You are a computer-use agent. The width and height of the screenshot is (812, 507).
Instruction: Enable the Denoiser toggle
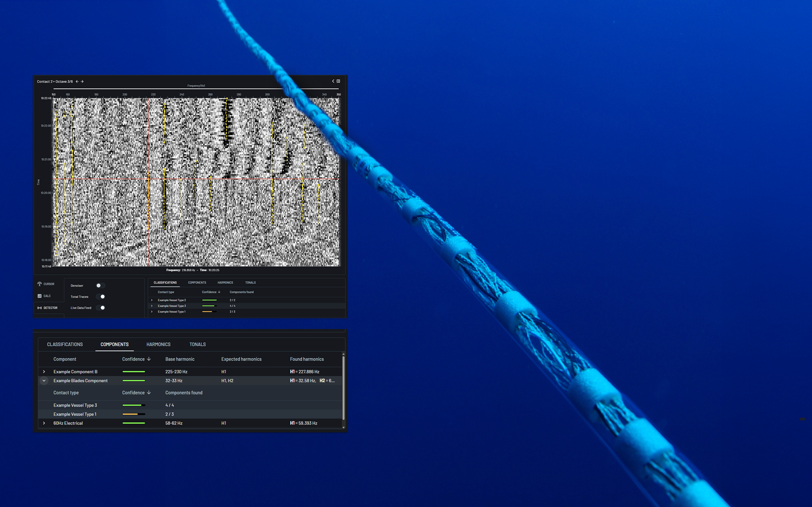(100, 286)
